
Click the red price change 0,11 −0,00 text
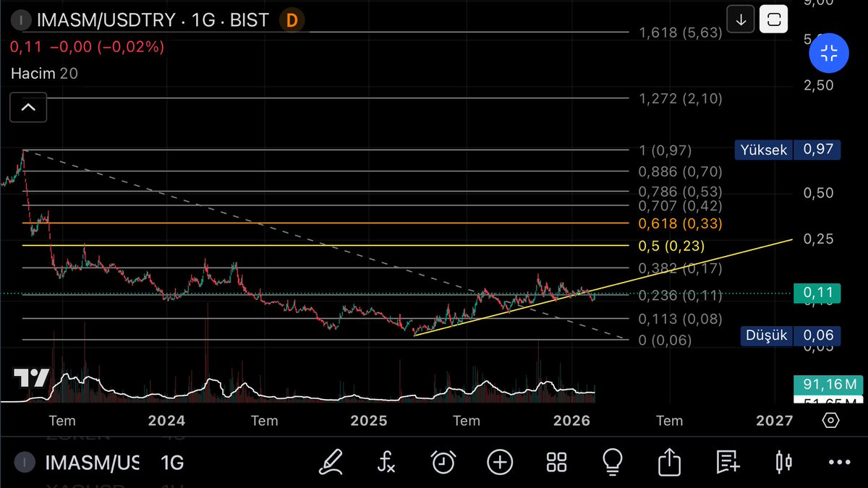coord(87,47)
